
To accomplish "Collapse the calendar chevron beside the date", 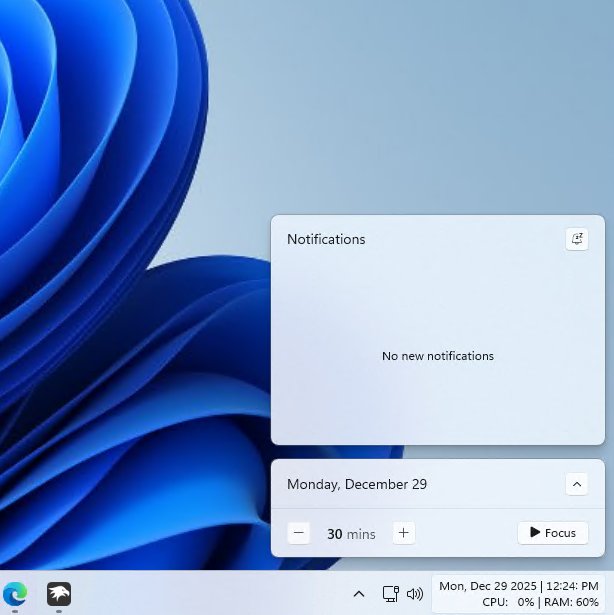I will (576, 484).
